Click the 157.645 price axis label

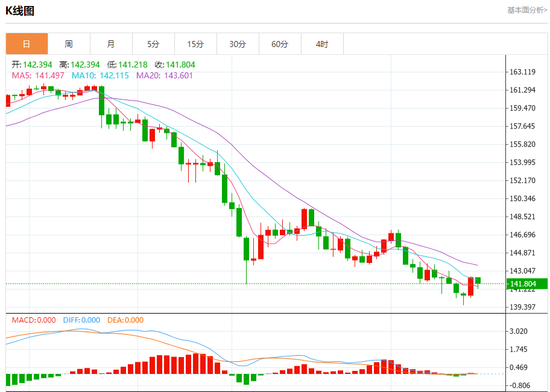pyautogui.click(x=522, y=126)
